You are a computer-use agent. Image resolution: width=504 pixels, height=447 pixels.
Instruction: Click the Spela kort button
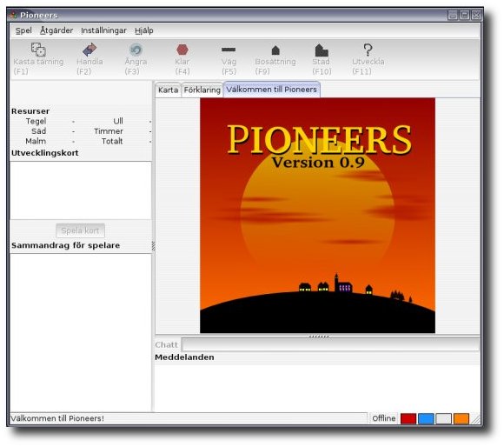point(80,230)
